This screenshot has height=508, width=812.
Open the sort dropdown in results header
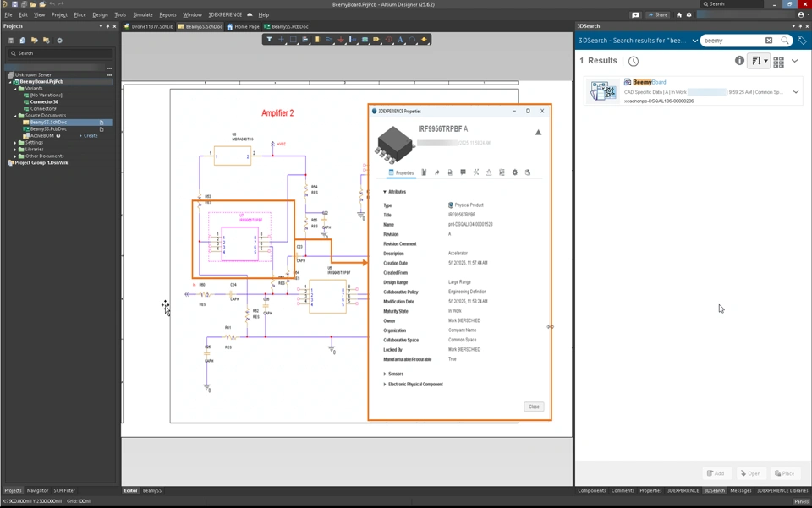pyautogui.click(x=760, y=61)
